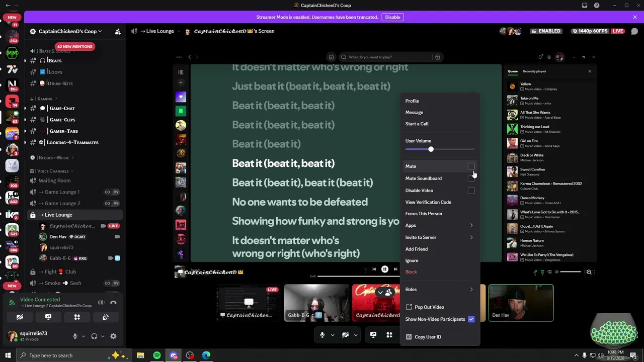Expand the Invite to Server submenu
This screenshot has height=362, width=644.
coord(440,237)
